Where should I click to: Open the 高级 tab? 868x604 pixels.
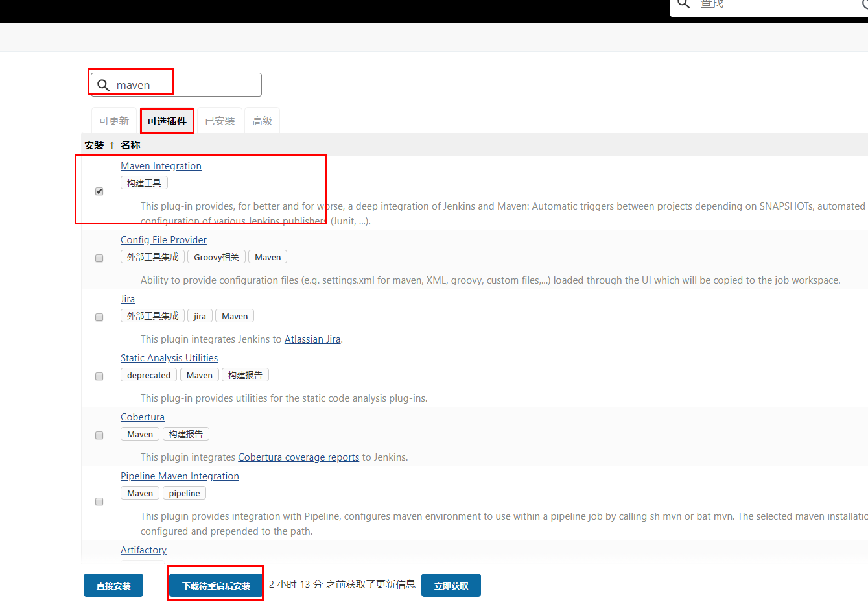pyautogui.click(x=262, y=121)
